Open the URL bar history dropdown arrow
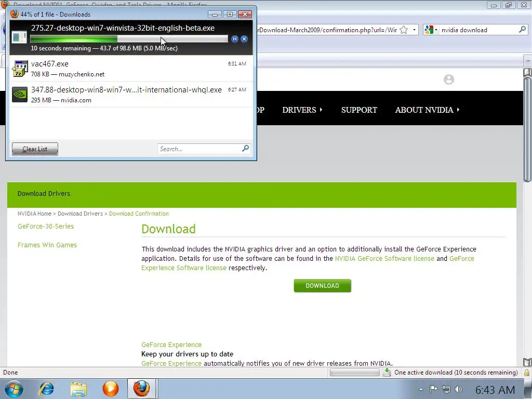532x399 pixels. pyautogui.click(x=414, y=30)
